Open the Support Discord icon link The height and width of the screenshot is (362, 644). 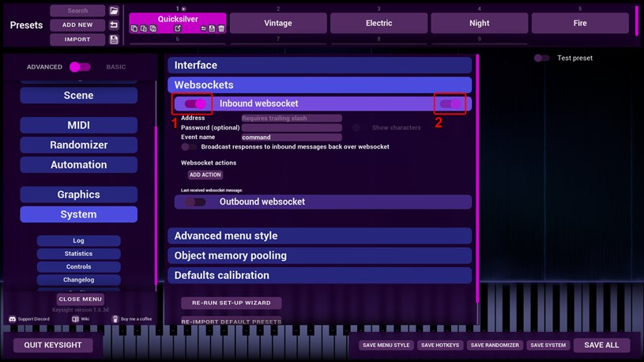pos(13,319)
